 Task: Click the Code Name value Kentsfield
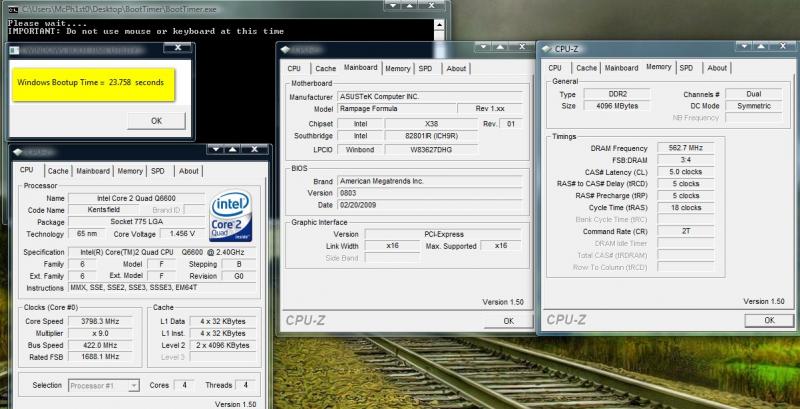click(103, 210)
